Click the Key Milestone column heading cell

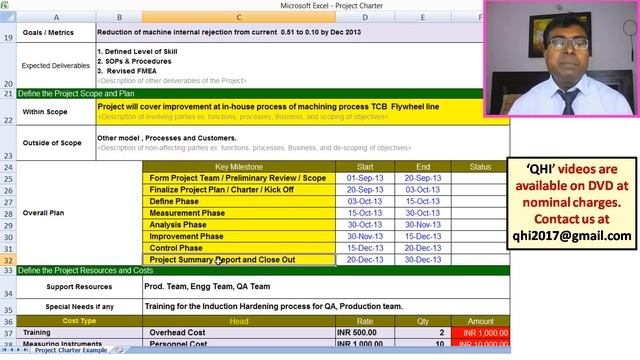coord(239,167)
